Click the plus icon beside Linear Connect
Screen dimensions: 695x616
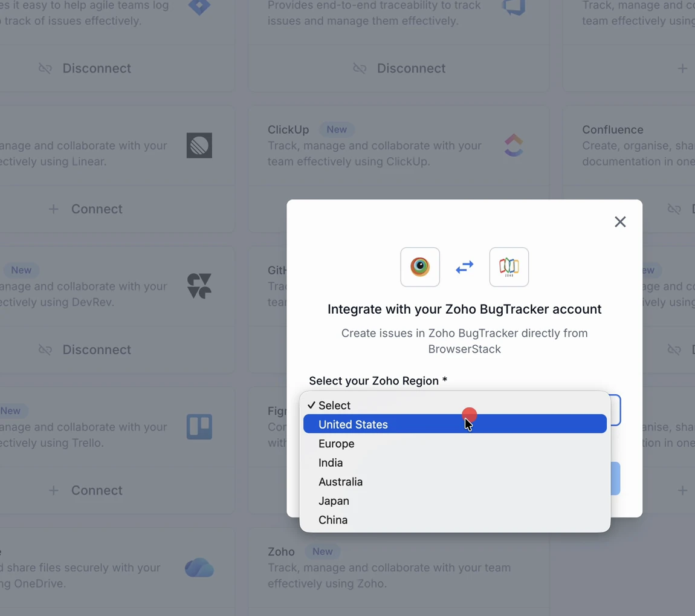[53, 209]
